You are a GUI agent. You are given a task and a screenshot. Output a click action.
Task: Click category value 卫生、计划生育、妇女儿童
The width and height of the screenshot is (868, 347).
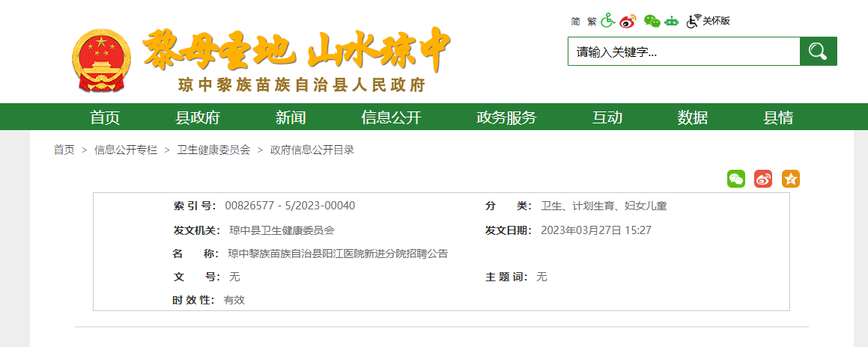tap(604, 206)
